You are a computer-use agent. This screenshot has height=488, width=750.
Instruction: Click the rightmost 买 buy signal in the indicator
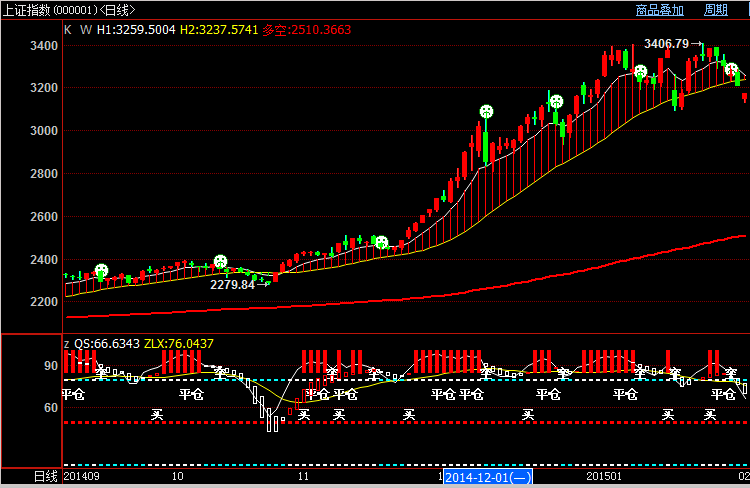[x=710, y=413]
